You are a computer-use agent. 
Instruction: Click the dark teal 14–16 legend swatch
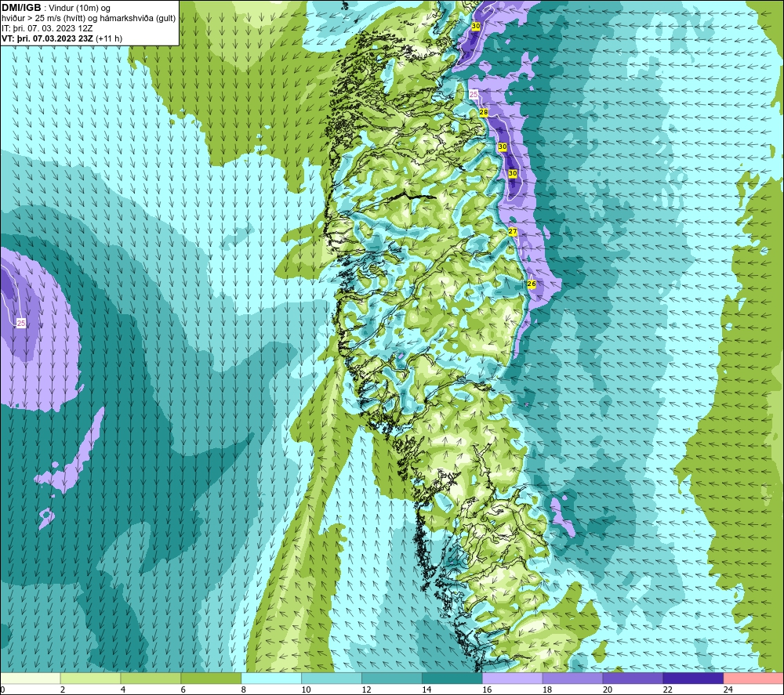(452, 678)
